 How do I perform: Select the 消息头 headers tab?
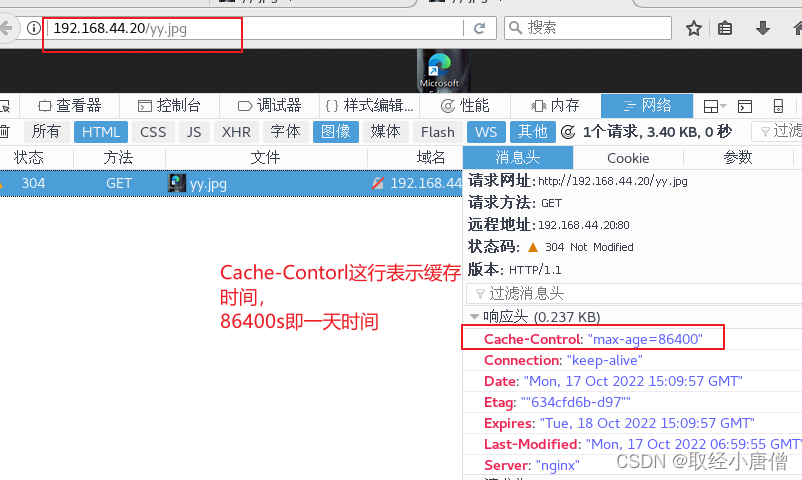518,157
